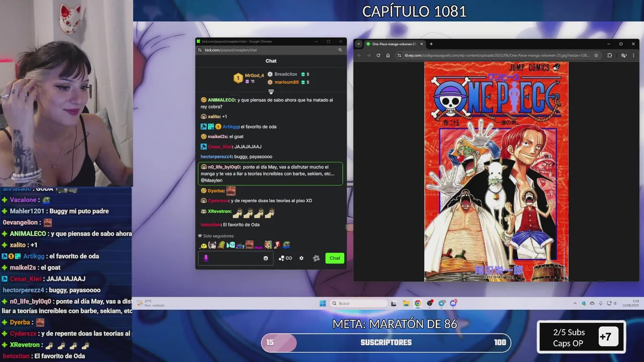Image resolution: width=644 pixels, height=362 pixels.
Task: Open marioum89's leaderboard entry
Action: coord(289,82)
